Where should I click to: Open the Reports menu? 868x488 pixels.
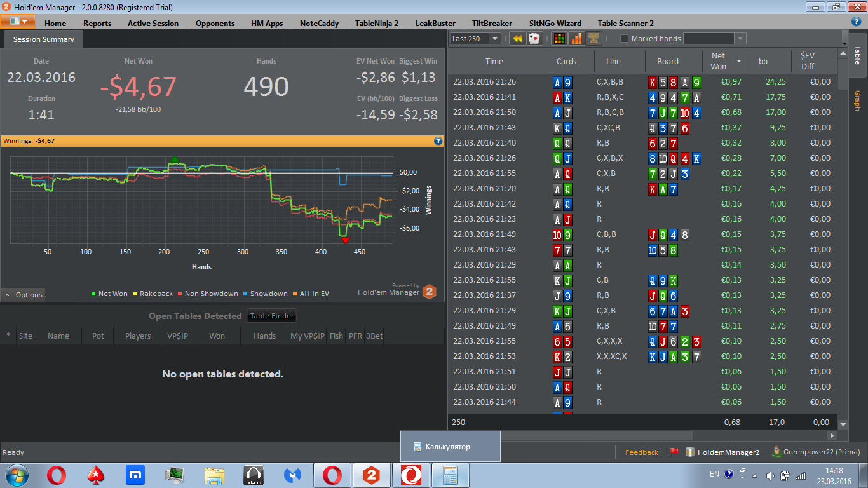click(97, 24)
